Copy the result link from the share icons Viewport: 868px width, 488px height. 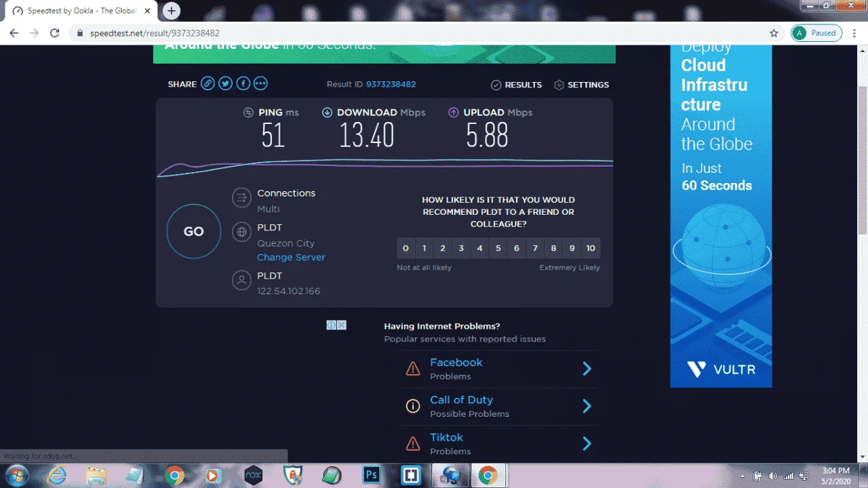click(208, 84)
